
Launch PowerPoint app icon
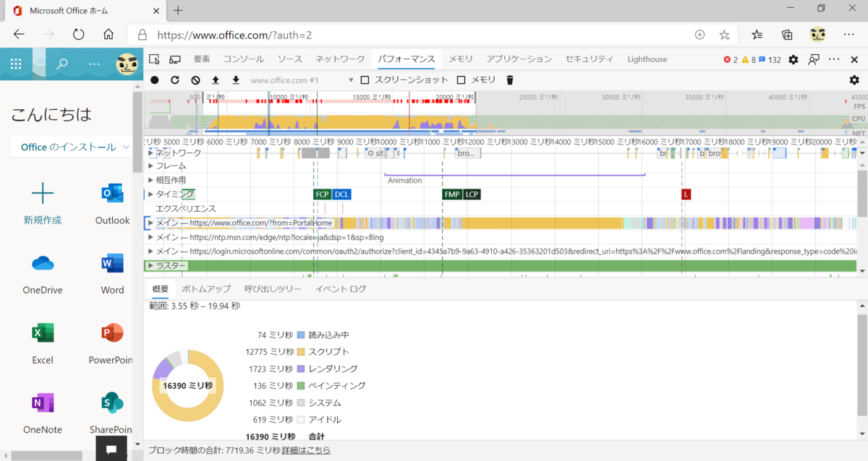point(112,333)
